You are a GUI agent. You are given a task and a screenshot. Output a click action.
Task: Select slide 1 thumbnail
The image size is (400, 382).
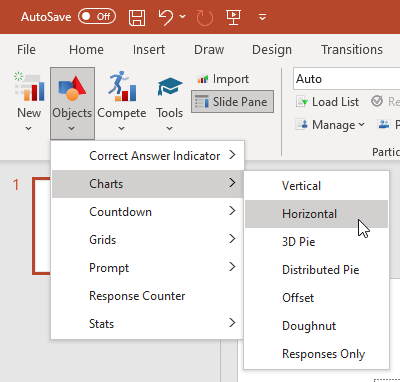coord(42,226)
